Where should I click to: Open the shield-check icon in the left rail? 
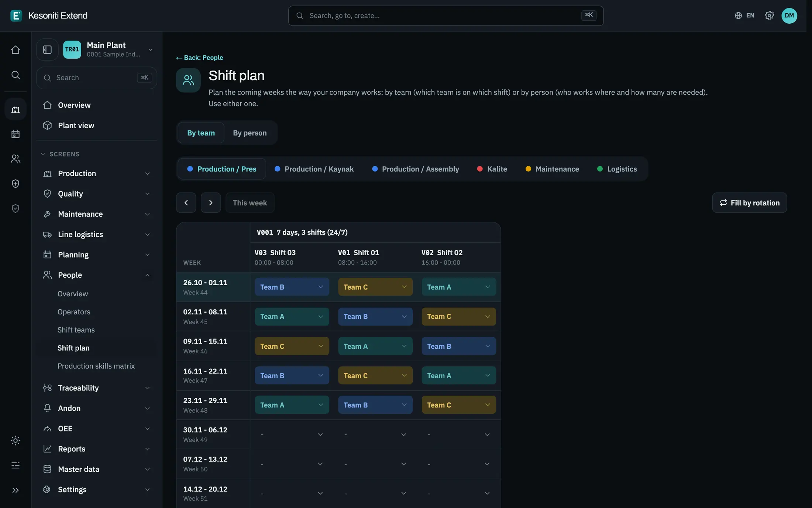click(16, 208)
